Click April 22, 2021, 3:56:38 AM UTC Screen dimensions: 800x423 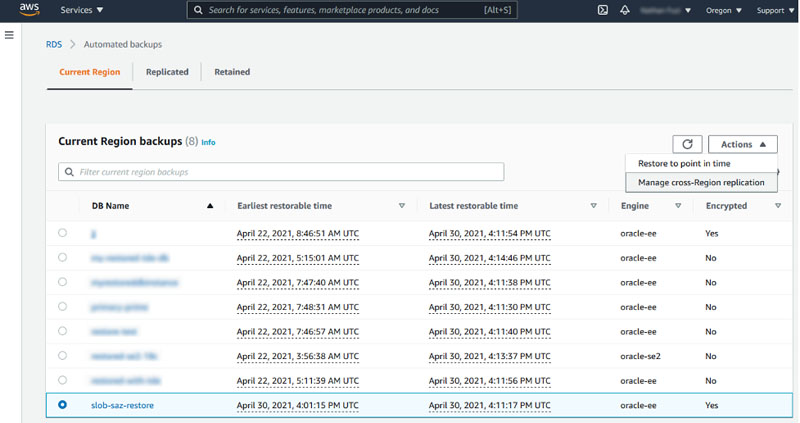[297, 356]
